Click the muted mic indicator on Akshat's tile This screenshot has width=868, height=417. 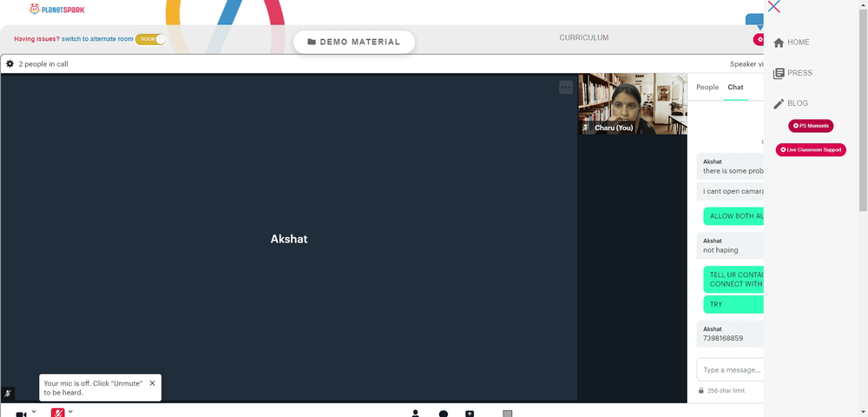click(8, 394)
